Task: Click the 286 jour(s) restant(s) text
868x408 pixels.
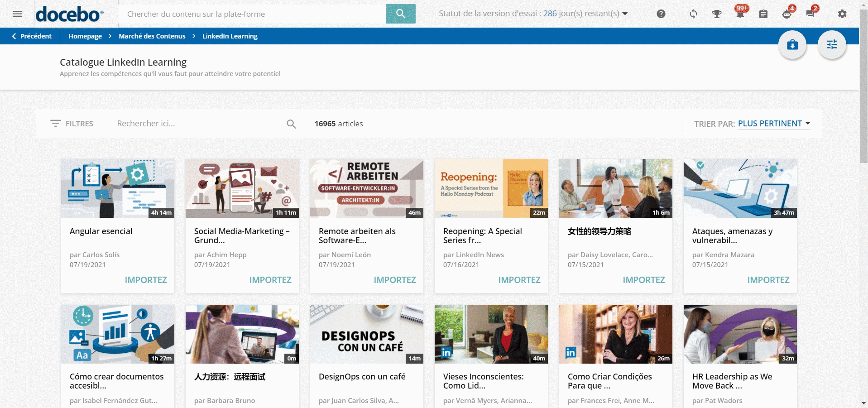Action: tap(581, 14)
